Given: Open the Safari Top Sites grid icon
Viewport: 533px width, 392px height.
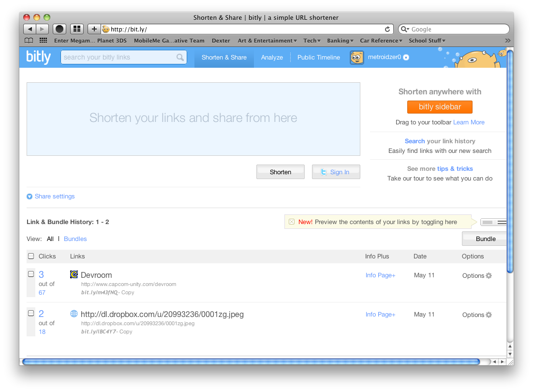Looking at the screenshot, I should point(77,29).
